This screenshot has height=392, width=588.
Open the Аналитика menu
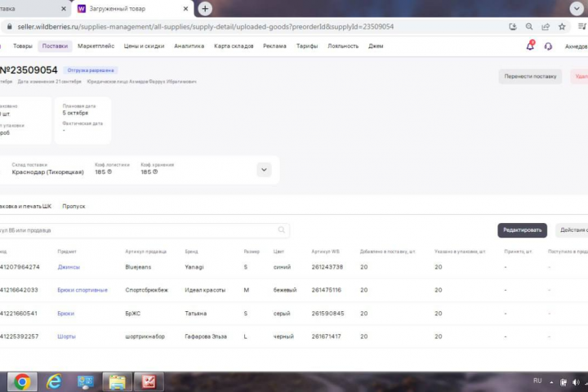[x=189, y=46]
